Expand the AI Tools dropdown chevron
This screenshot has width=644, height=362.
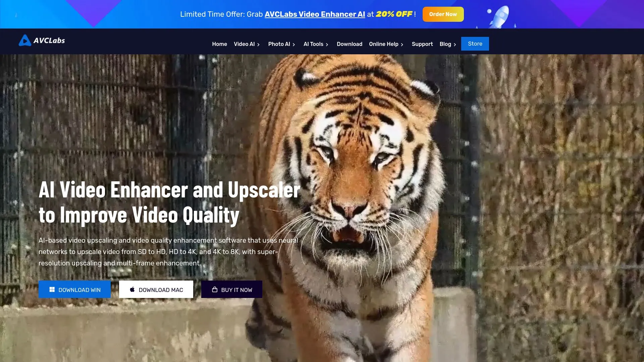tap(327, 45)
